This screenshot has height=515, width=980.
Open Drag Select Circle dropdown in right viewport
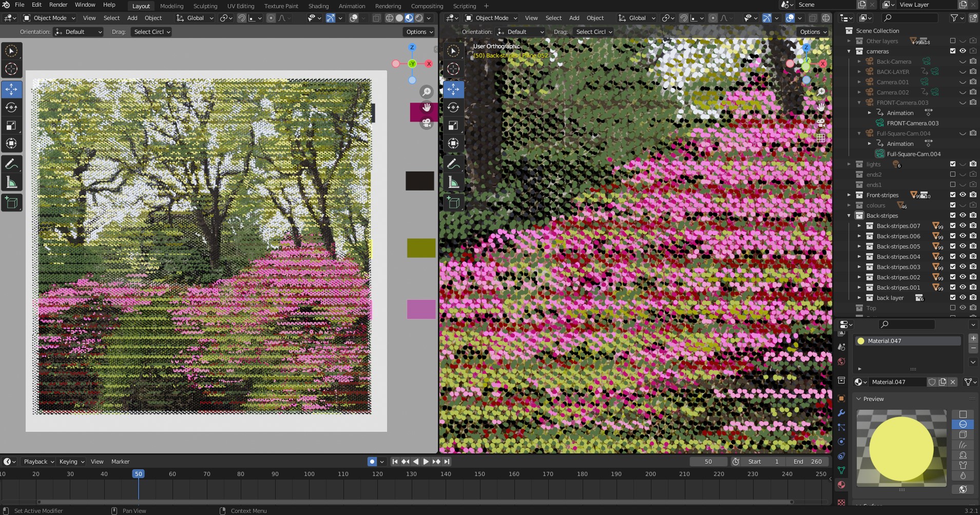coord(593,32)
